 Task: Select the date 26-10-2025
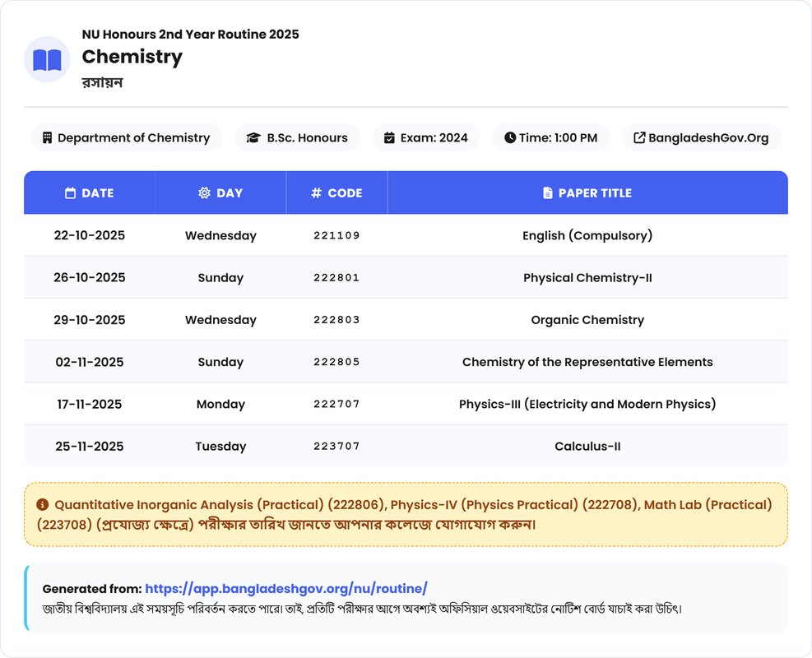[x=90, y=277]
